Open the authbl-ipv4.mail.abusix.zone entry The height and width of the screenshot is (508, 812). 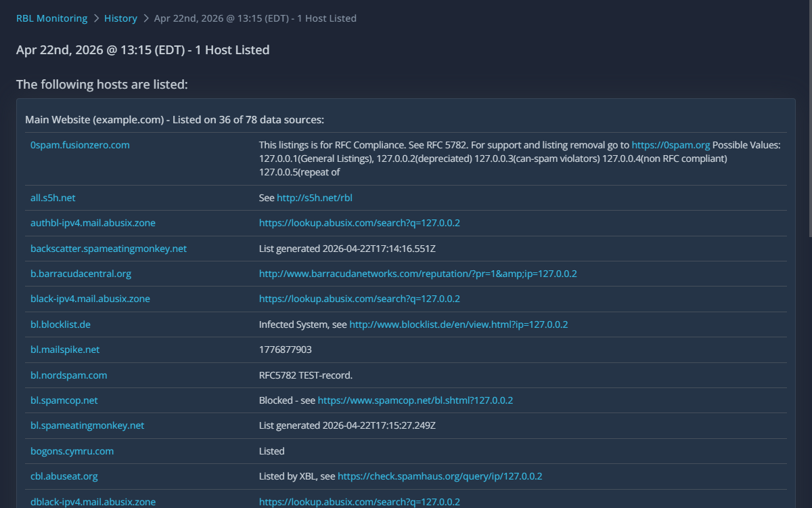coord(93,223)
